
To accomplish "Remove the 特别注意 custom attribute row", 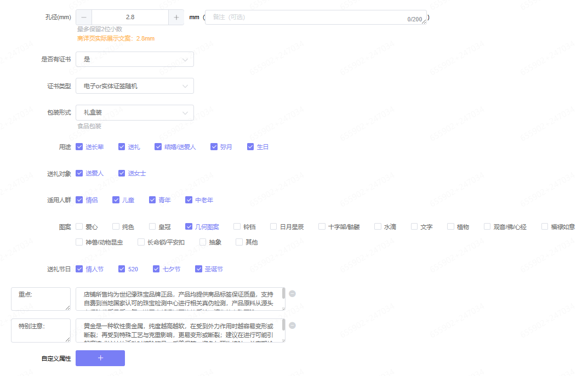I will pyautogui.click(x=292, y=326).
